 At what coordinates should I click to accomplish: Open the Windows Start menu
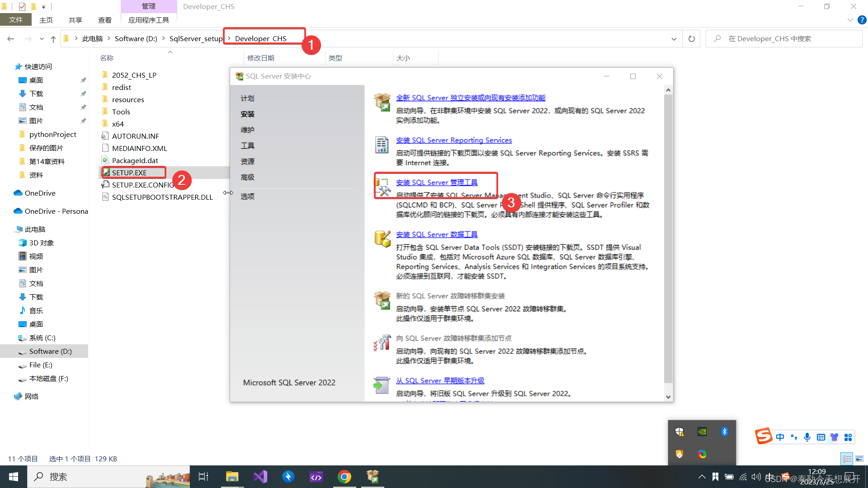coord(14,477)
